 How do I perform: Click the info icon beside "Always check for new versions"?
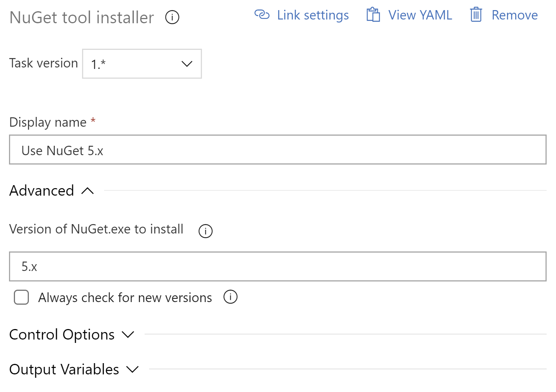(231, 297)
